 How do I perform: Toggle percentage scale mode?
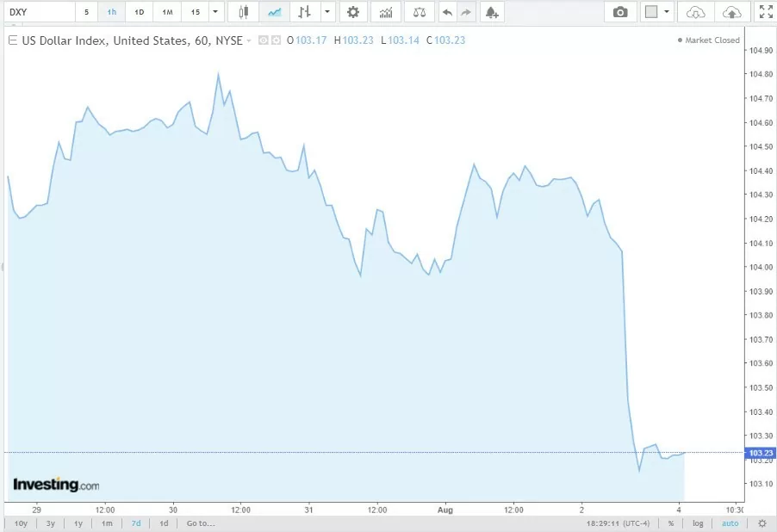pyautogui.click(x=671, y=523)
